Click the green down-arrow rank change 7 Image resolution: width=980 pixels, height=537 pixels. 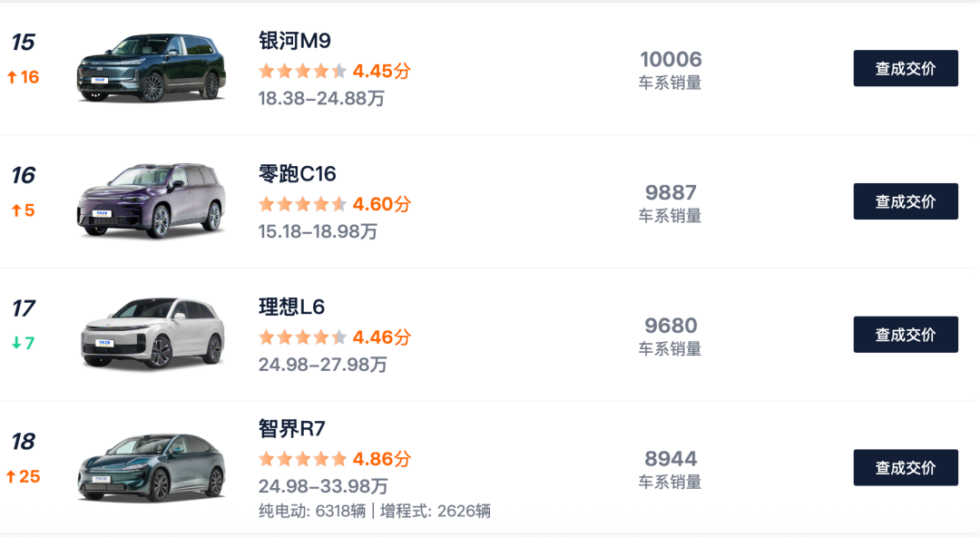pyautogui.click(x=24, y=344)
